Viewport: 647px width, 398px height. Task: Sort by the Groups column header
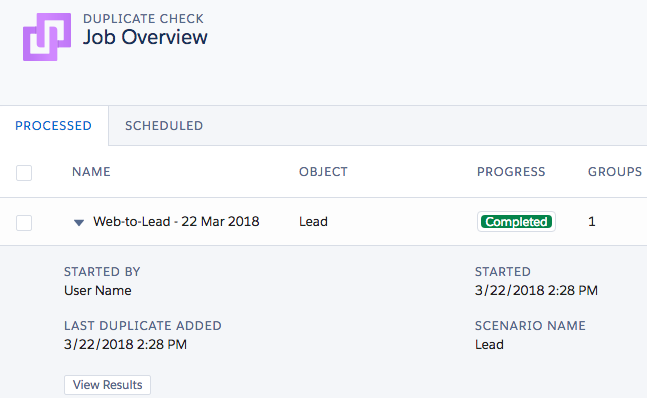point(615,172)
